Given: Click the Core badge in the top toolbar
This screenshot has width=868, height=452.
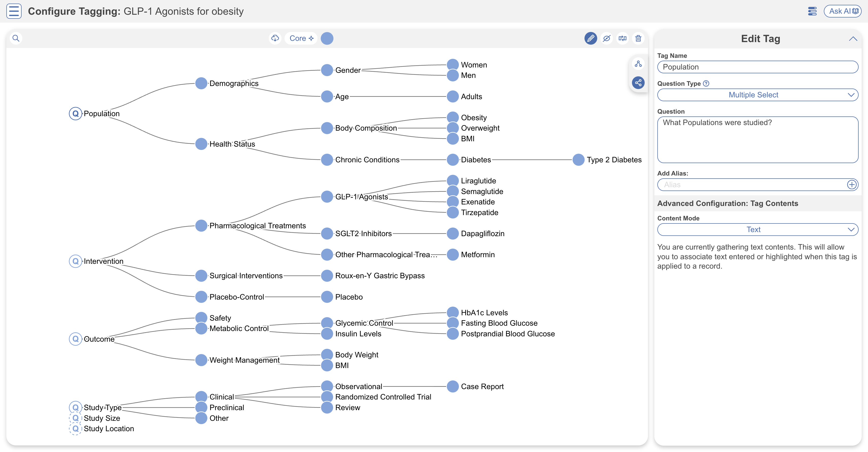Looking at the screenshot, I should coord(301,38).
